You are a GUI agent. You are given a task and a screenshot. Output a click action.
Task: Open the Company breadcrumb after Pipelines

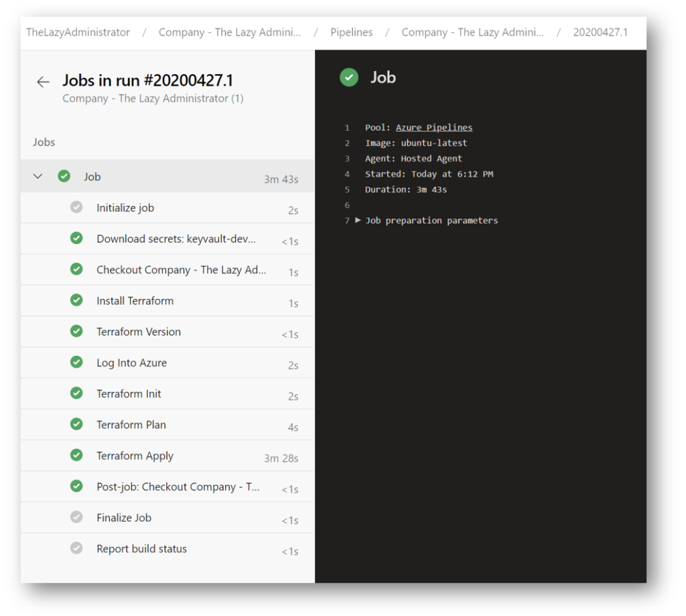[472, 32]
